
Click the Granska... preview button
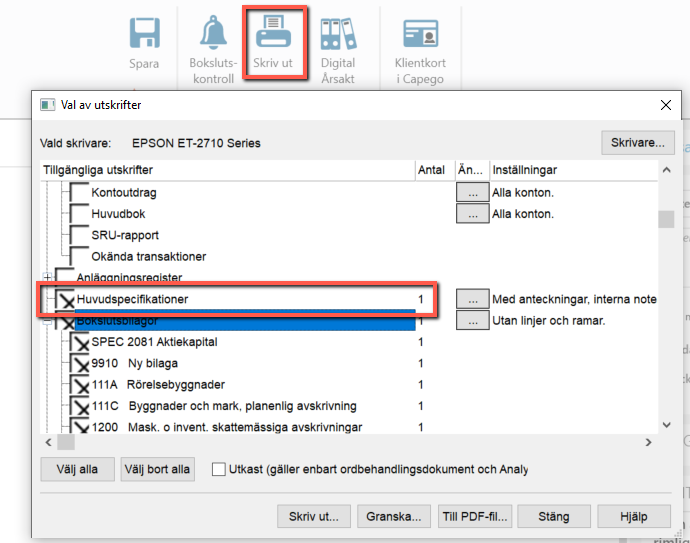pyautogui.click(x=394, y=516)
